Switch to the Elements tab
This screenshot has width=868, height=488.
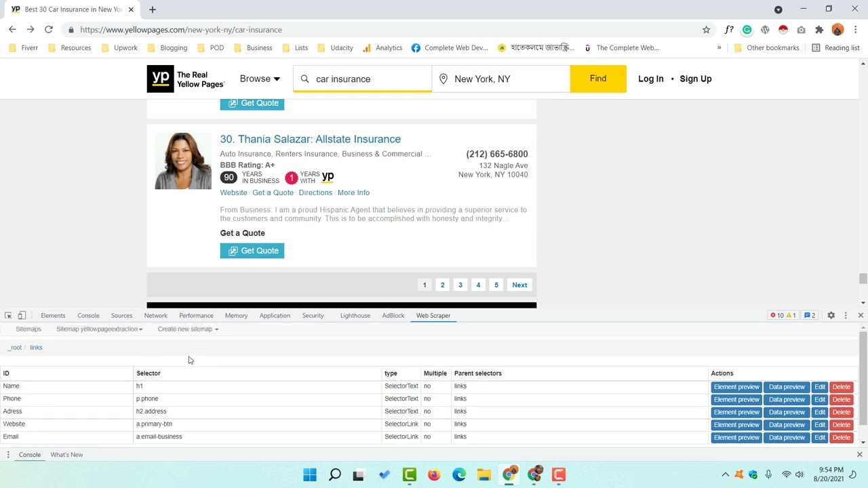[53, 316]
